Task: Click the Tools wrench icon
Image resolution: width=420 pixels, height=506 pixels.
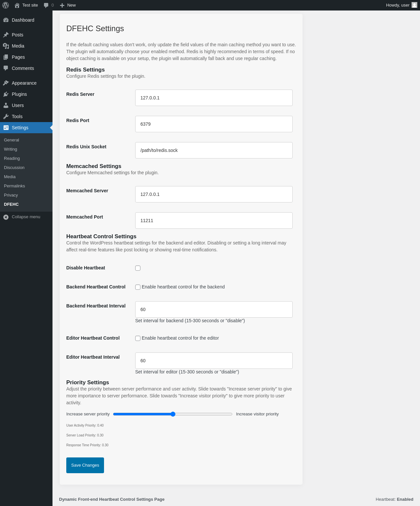Action: point(6,116)
